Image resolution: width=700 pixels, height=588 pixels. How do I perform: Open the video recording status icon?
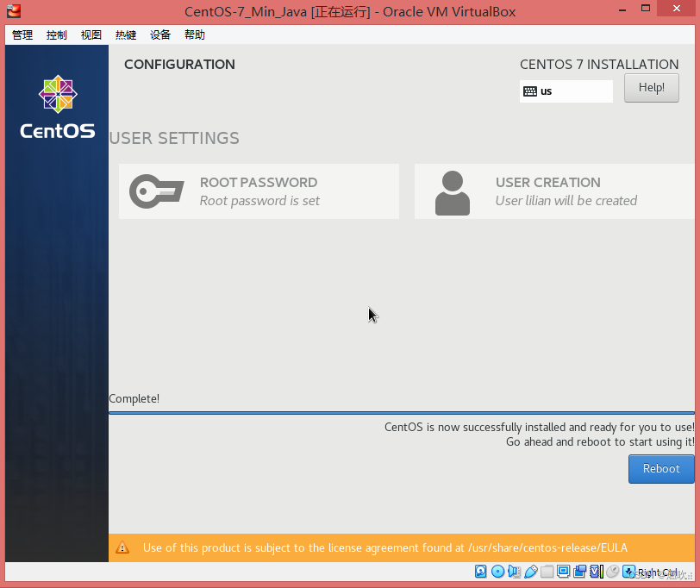tap(580, 572)
